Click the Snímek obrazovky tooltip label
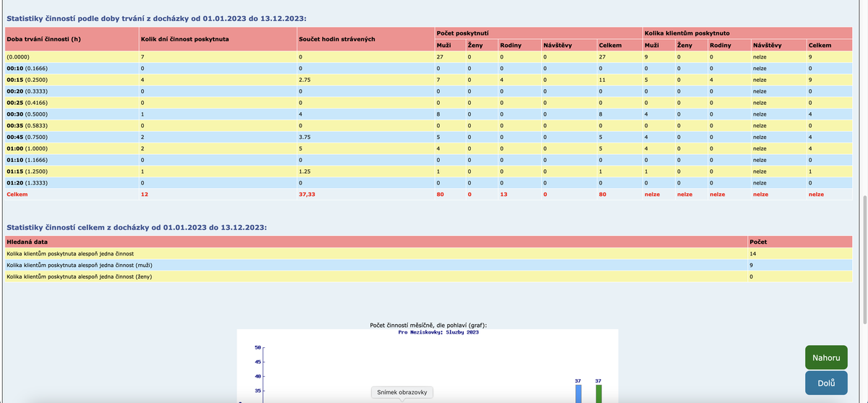Viewport: 868px width, 403px height. (x=402, y=392)
